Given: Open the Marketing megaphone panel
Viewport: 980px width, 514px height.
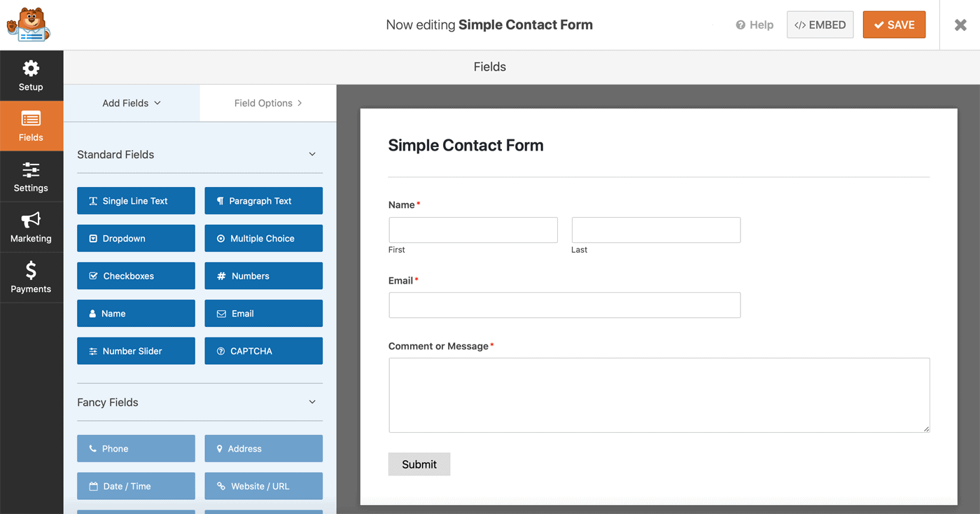Looking at the screenshot, I should click(31, 227).
